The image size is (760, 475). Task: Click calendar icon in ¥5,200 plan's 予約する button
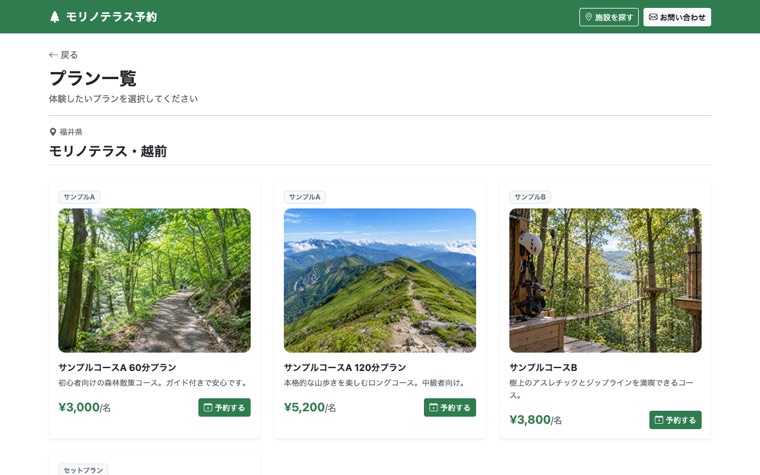pyautogui.click(x=434, y=408)
